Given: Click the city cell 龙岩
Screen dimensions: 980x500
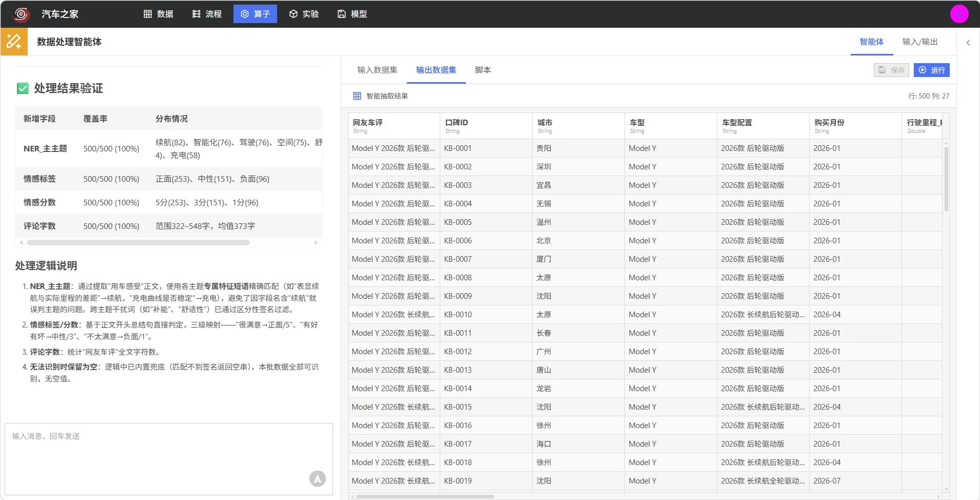Looking at the screenshot, I should (x=579, y=389).
